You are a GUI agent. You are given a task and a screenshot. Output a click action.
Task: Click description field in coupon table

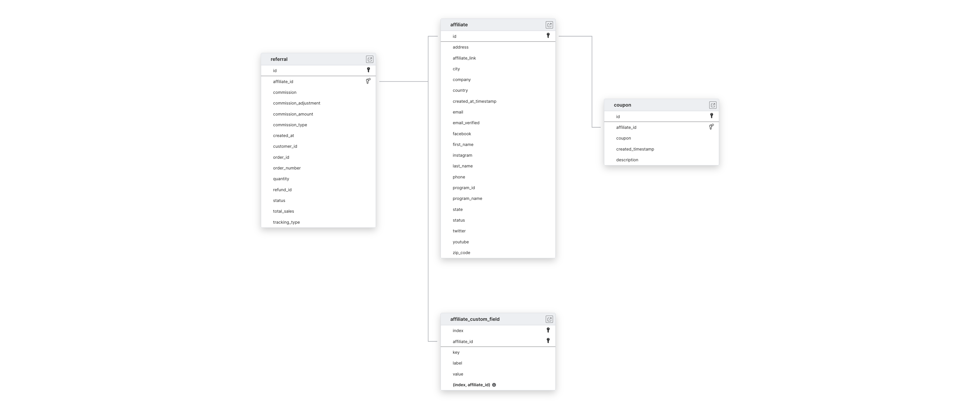coord(627,160)
